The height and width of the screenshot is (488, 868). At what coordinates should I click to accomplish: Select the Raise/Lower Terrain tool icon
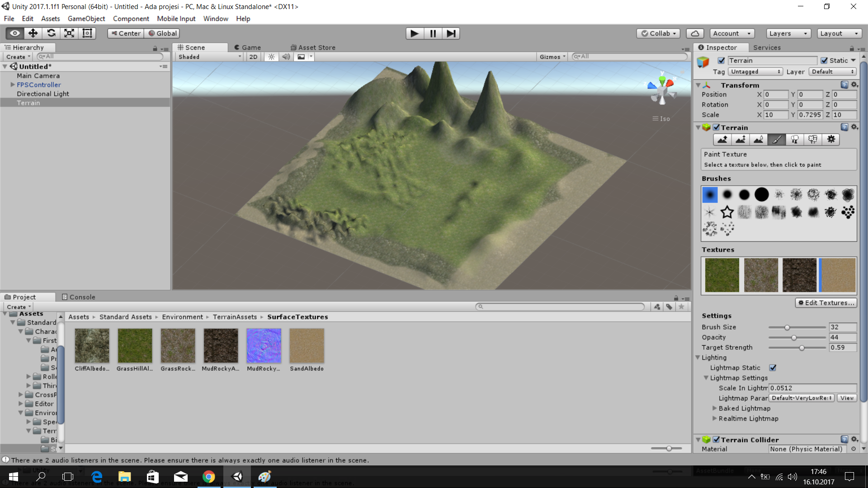pyautogui.click(x=722, y=140)
